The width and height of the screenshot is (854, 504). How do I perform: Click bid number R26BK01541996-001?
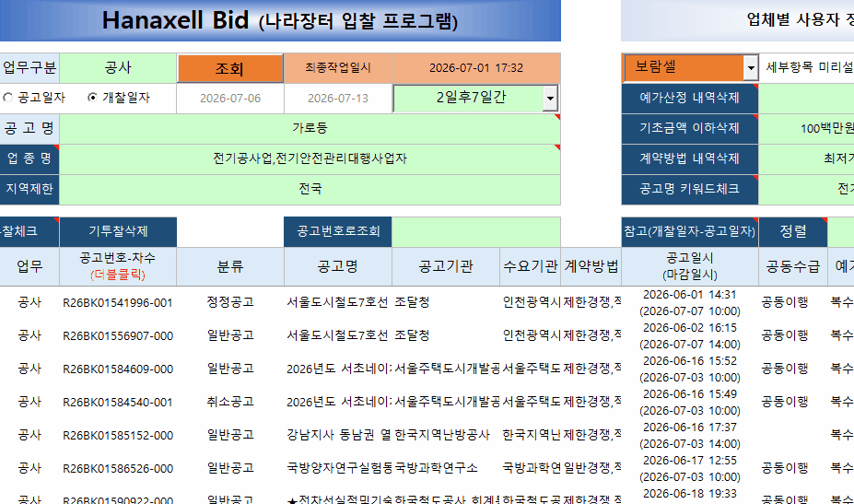point(118,303)
